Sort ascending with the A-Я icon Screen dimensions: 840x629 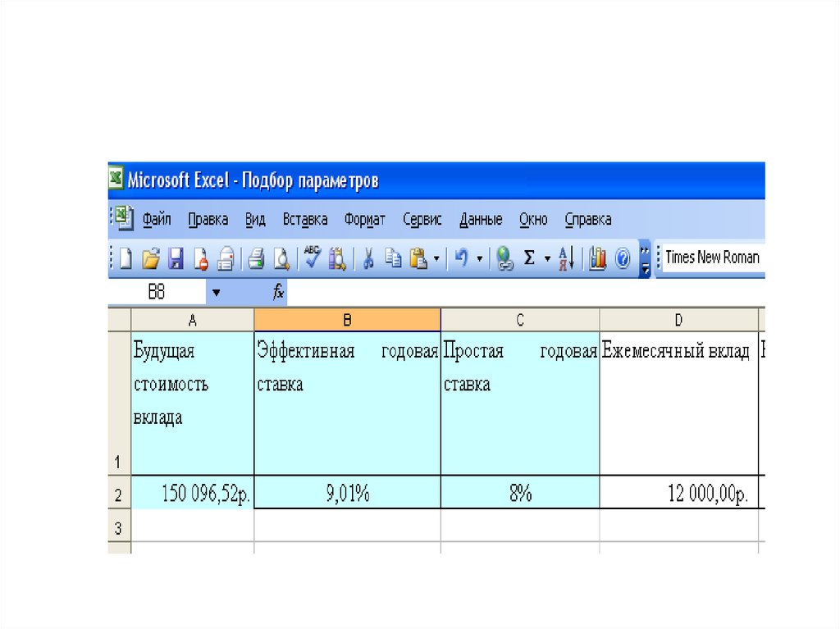[x=566, y=259]
